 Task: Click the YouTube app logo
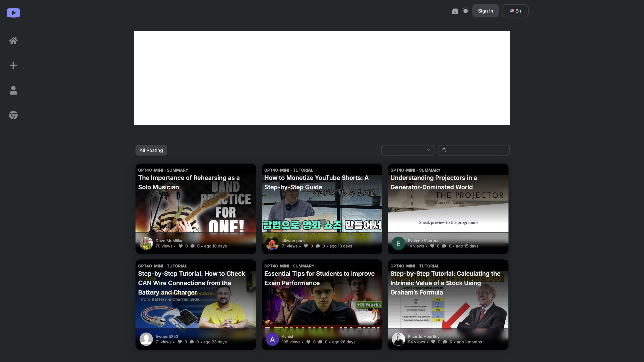13,13
